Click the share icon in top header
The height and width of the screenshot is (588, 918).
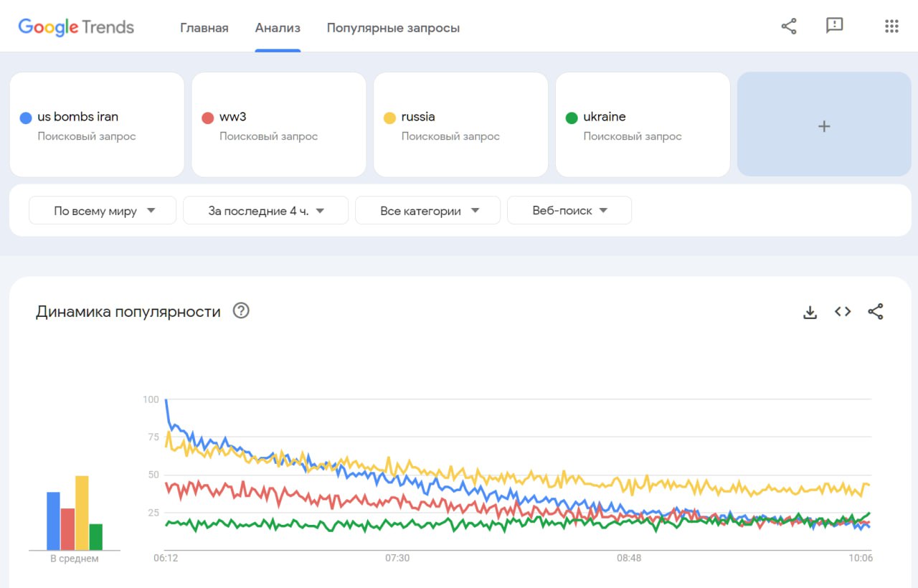789,27
